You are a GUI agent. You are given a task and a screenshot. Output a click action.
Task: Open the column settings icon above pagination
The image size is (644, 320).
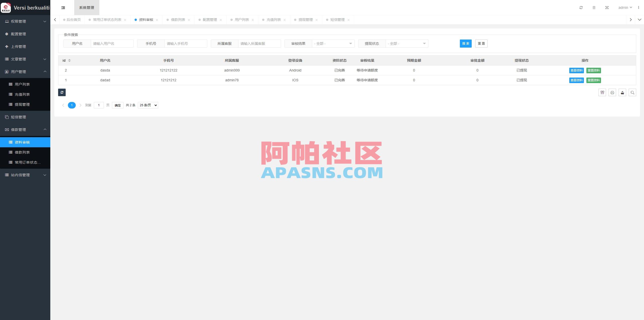[x=602, y=92]
